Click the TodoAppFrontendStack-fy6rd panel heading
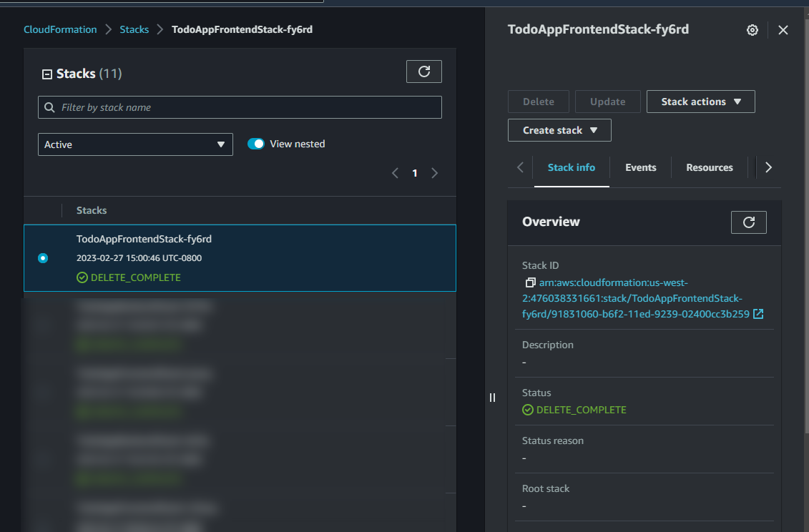Screen dimensions: 809x532 [598, 29]
